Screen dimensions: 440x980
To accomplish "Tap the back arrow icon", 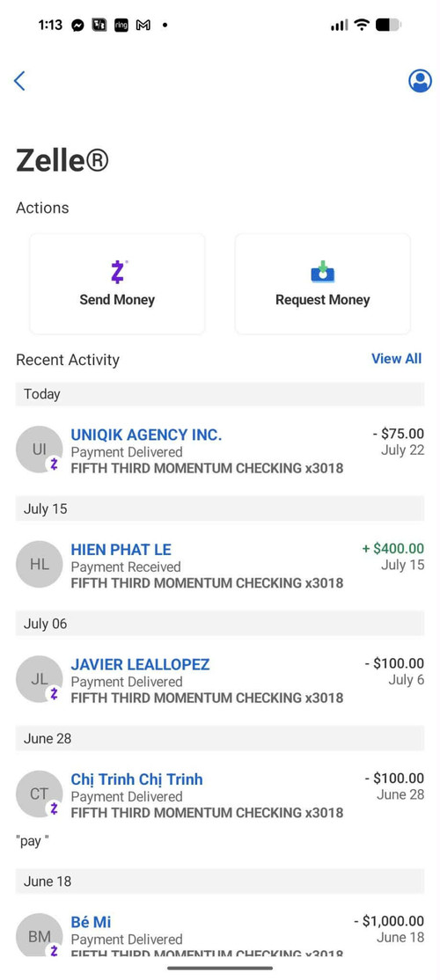I will pyautogui.click(x=19, y=81).
